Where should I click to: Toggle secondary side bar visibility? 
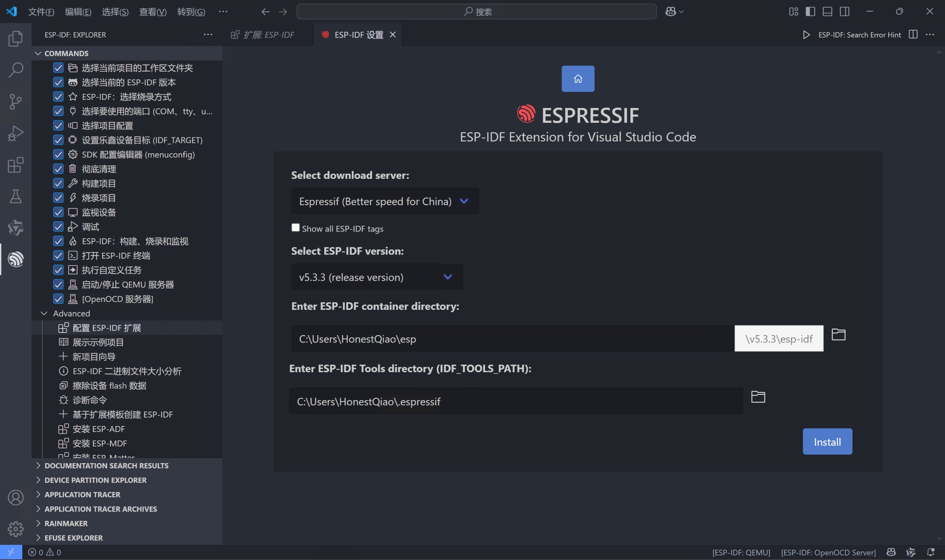tap(845, 12)
